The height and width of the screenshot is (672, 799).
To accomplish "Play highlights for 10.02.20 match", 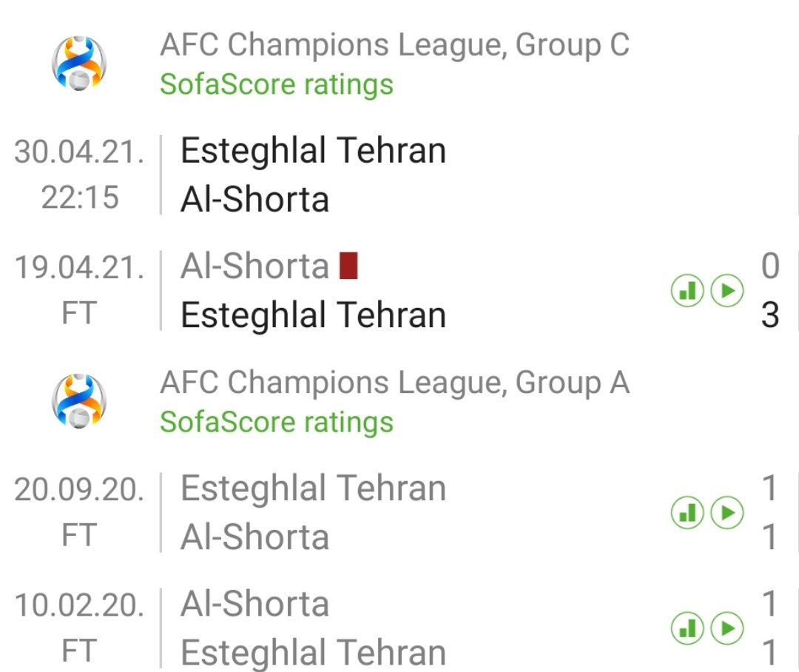I will (x=726, y=628).
